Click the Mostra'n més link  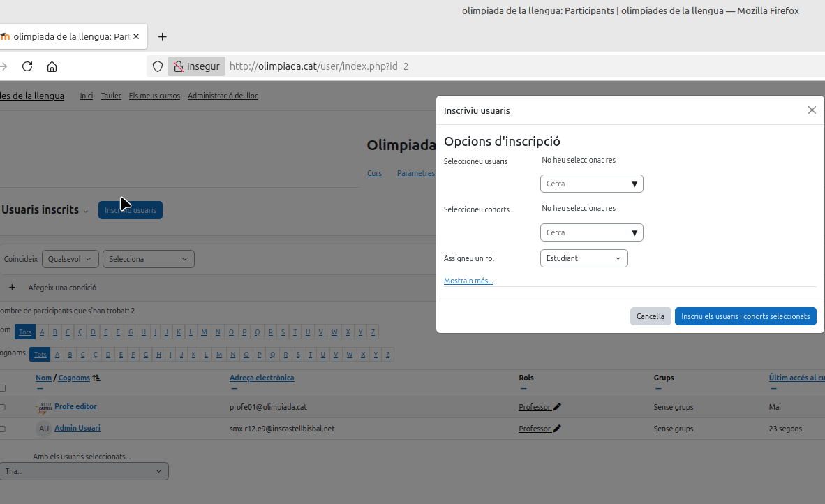coord(468,281)
